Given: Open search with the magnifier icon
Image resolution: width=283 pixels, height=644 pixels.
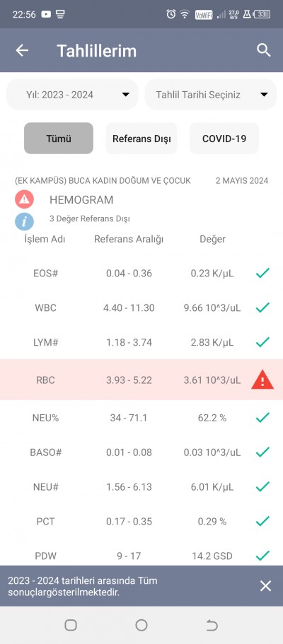Looking at the screenshot, I should coord(264,50).
